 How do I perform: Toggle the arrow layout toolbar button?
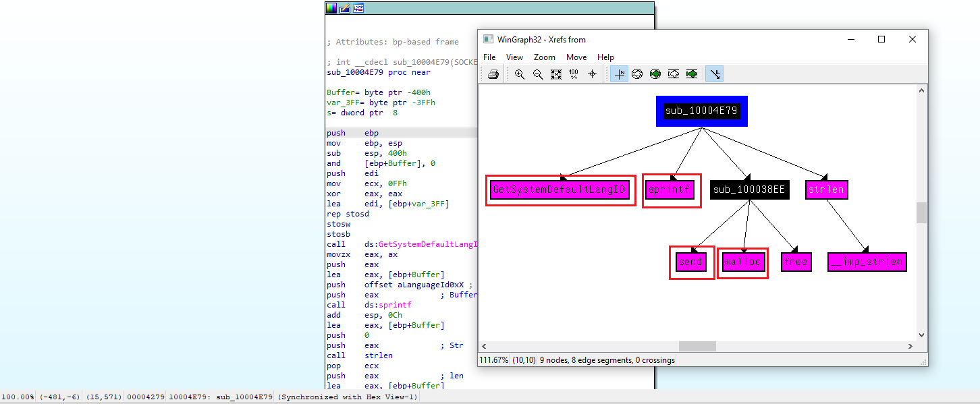coord(714,74)
